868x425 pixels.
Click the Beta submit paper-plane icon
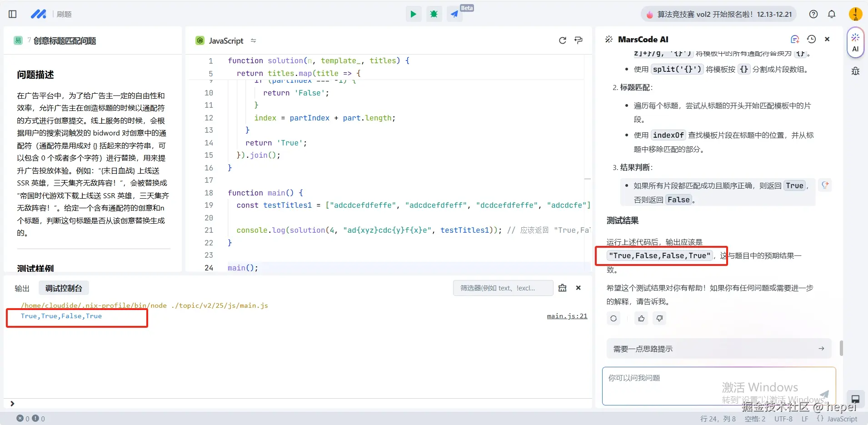454,14
